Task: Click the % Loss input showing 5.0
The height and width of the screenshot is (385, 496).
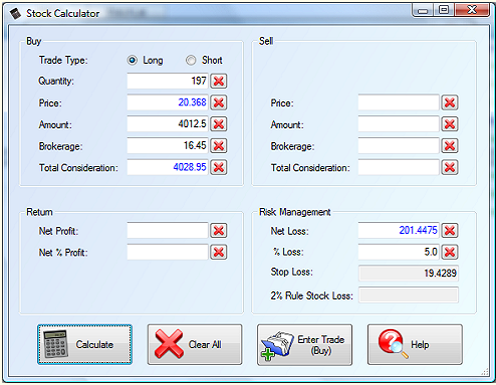Action: point(399,252)
